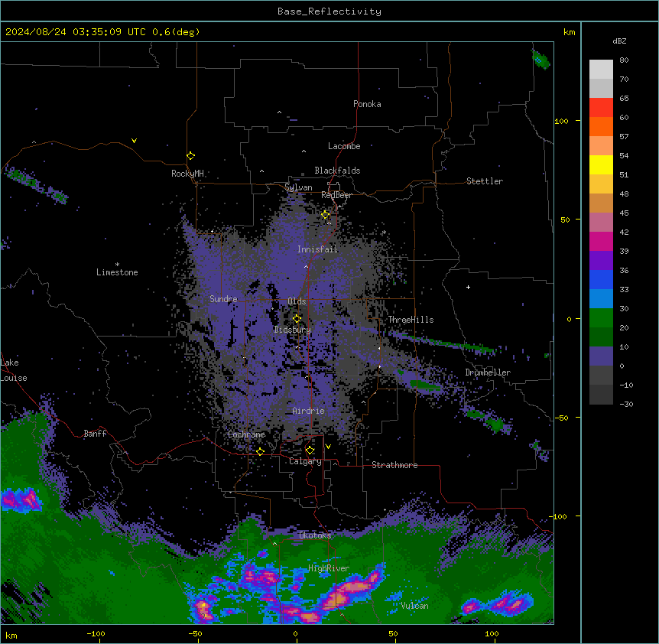Click the -50 tick on right vertical axis
The width and height of the screenshot is (659, 644).
pos(561,418)
